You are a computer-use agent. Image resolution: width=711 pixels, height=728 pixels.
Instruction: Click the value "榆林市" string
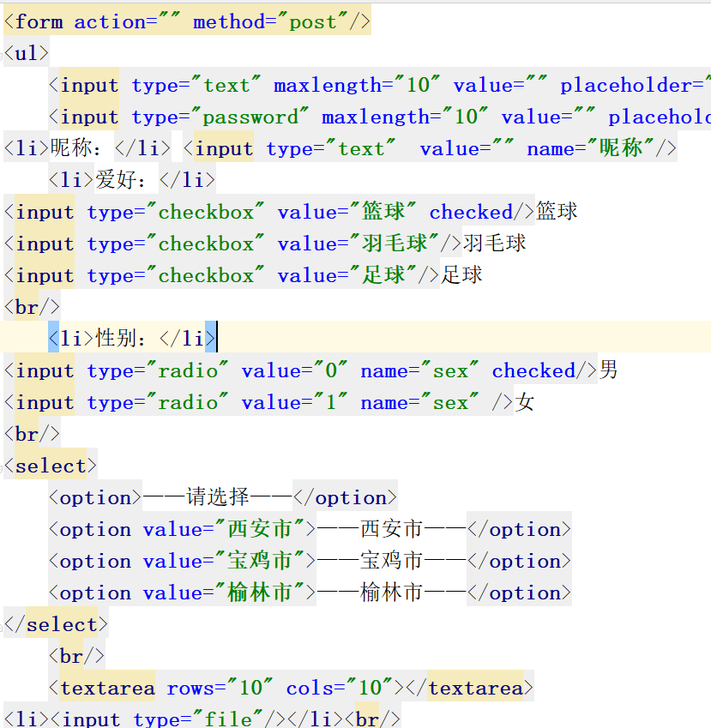pos(260,593)
